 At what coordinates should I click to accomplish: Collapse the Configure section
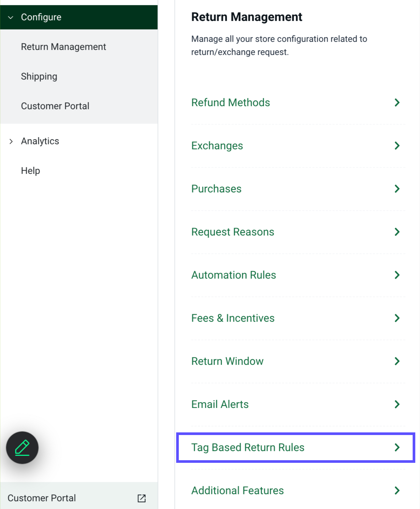10,17
